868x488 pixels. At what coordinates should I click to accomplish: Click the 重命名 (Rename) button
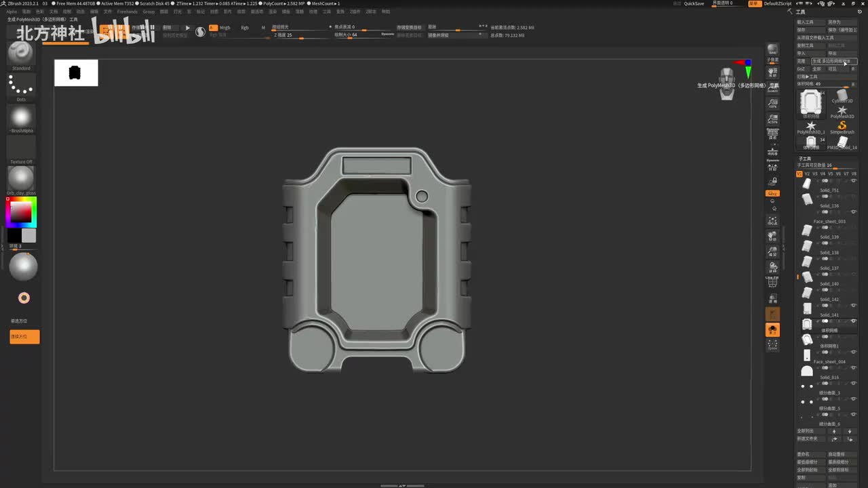click(810, 454)
